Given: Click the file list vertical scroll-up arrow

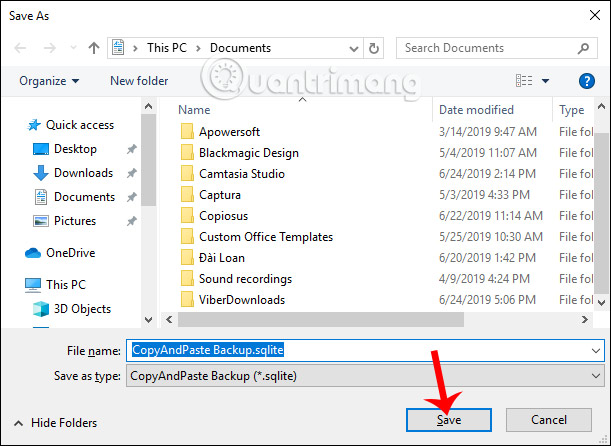Looking at the screenshot, I should pos(602,106).
